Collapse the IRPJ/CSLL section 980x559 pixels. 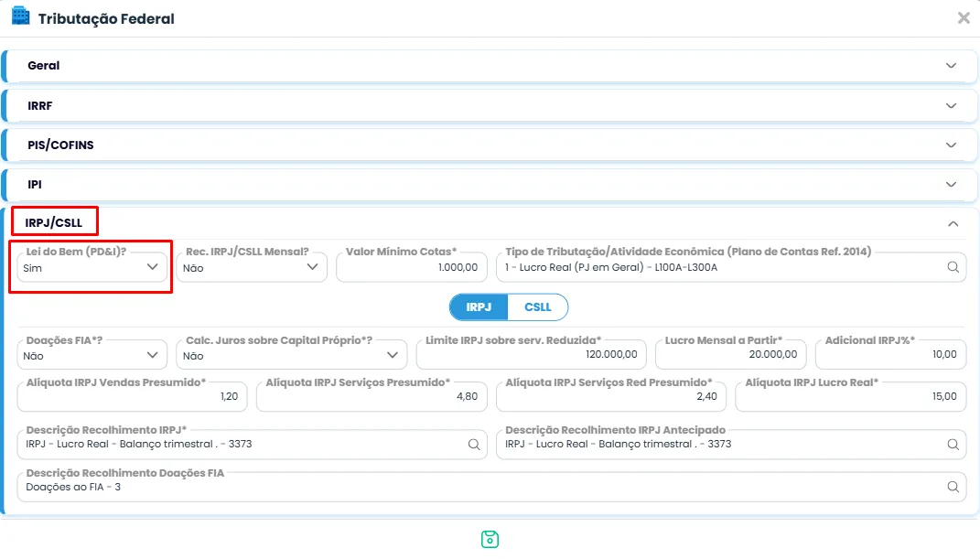pos(953,223)
